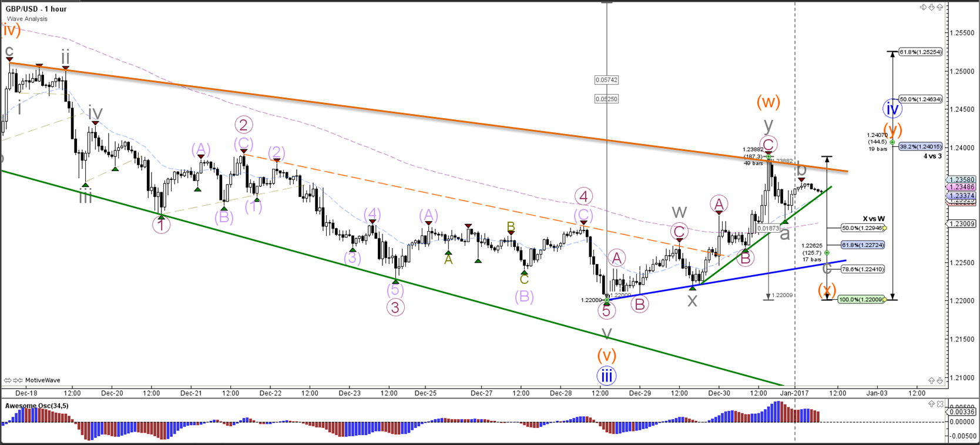
Task: Select the 100.0%(1.22009) retracement label
Action: [861, 300]
